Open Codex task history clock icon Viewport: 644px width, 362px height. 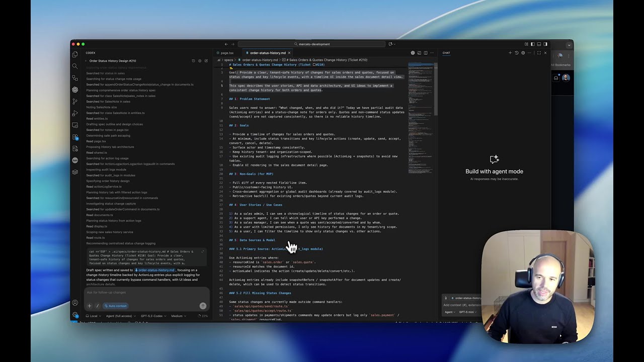coord(193,61)
